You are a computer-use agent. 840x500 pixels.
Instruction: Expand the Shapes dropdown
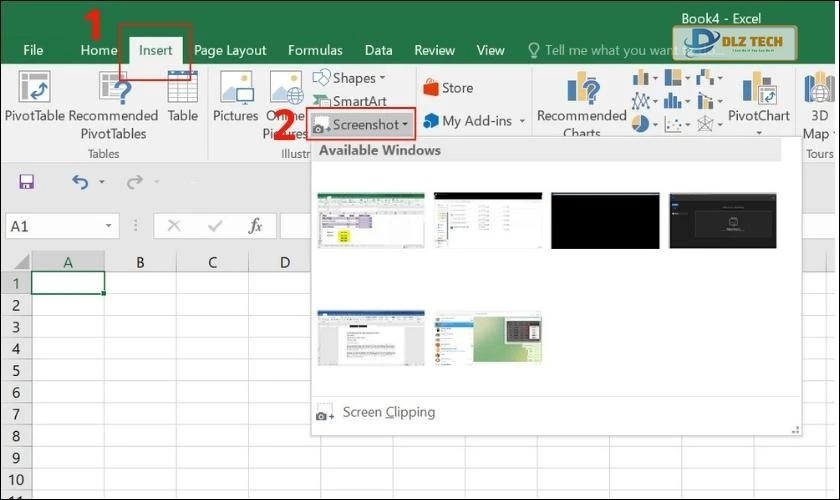pos(349,78)
